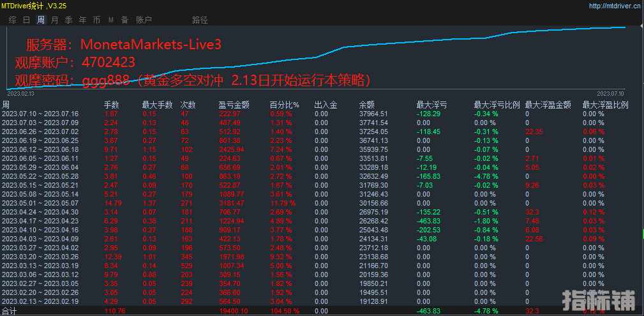Click profit value 2425.94
This screenshot has height=316, width=644.
[232, 149]
